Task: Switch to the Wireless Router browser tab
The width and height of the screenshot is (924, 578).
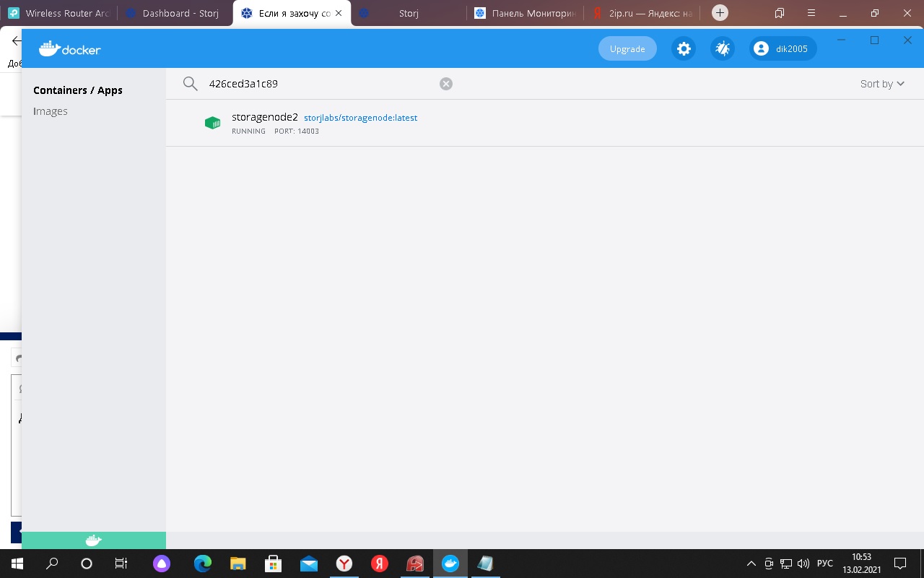Action: pyautogui.click(x=59, y=13)
